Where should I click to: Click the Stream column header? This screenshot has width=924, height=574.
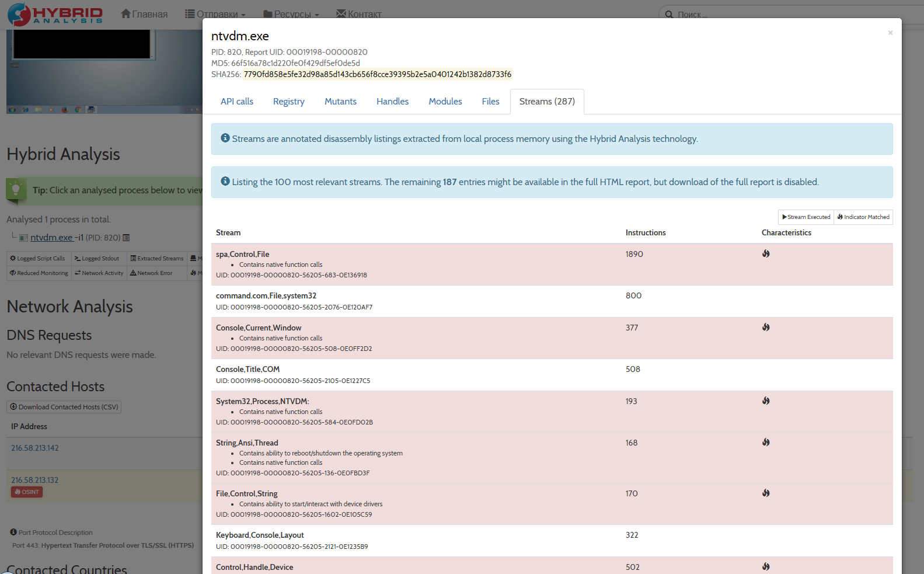tap(228, 232)
